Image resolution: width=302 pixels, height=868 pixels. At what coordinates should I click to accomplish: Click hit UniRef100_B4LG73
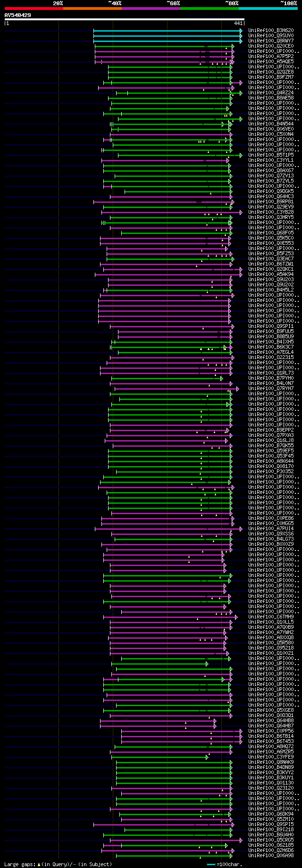(x=271, y=539)
